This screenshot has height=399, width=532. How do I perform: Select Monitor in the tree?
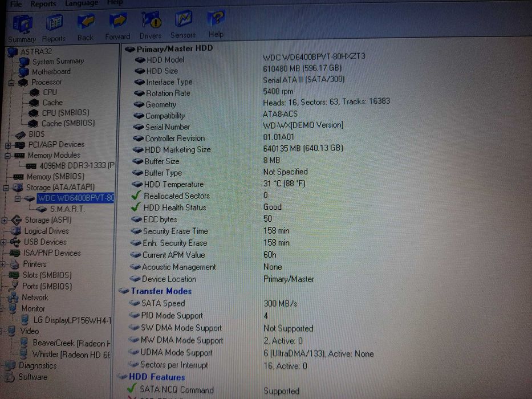(33, 309)
